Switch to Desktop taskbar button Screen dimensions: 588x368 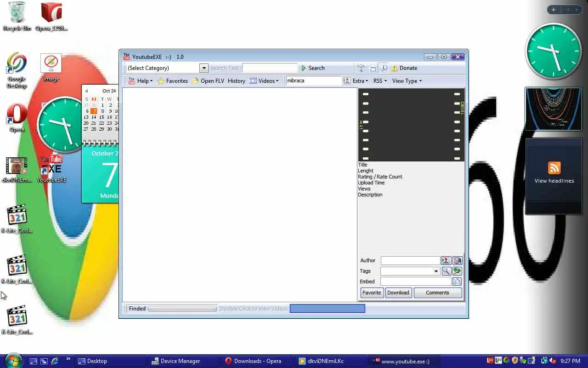coord(110,361)
